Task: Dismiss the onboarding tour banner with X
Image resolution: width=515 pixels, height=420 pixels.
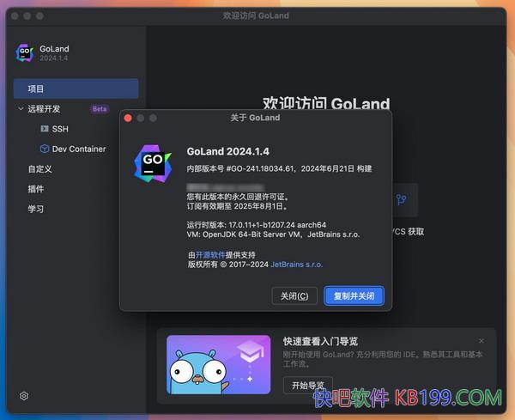Action: click(x=482, y=341)
